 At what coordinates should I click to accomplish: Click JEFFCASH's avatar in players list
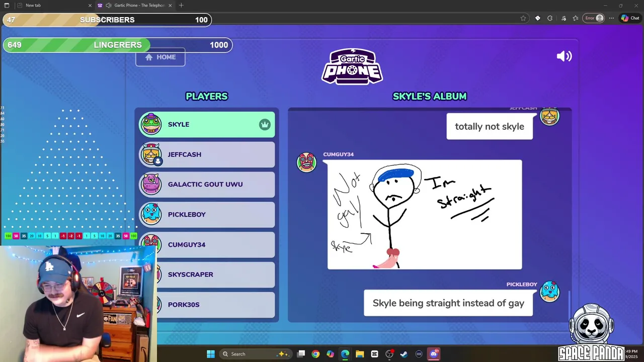pyautogui.click(x=151, y=154)
